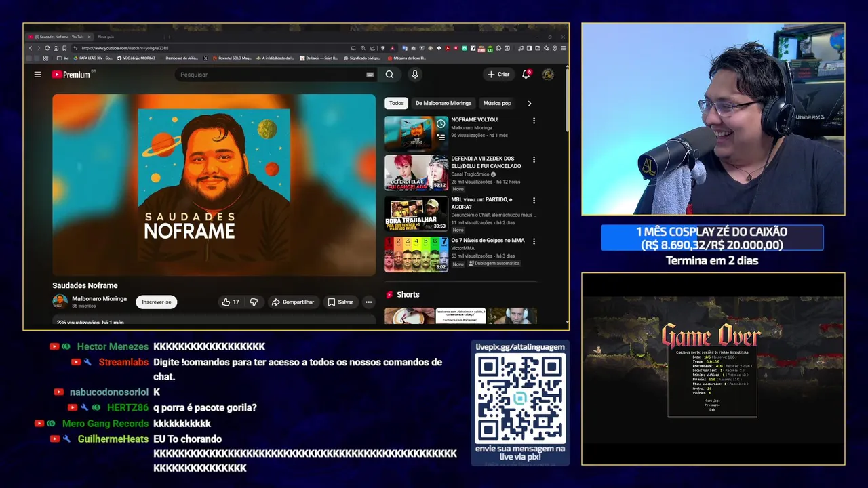
Task: Open the De Laicis — Saint R bookmark
Action: pyautogui.click(x=319, y=58)
